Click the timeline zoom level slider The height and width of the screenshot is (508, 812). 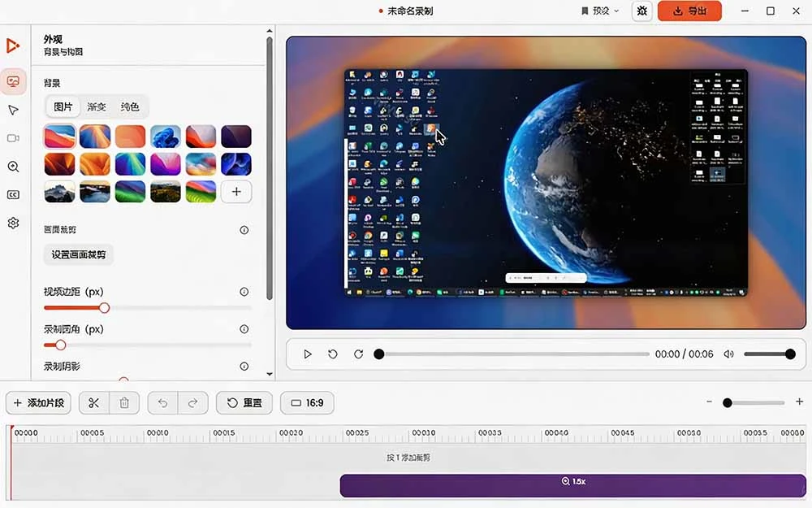click(x=754, y=403)
